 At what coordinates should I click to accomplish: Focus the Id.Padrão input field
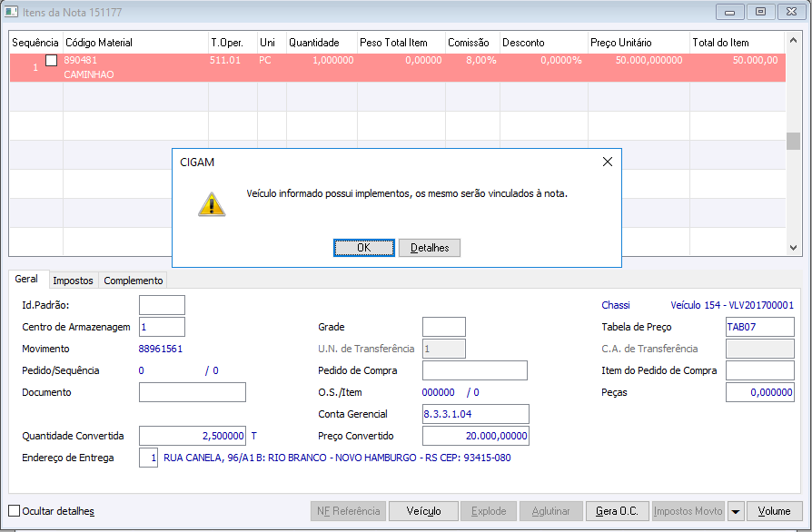tap(162, 305)
